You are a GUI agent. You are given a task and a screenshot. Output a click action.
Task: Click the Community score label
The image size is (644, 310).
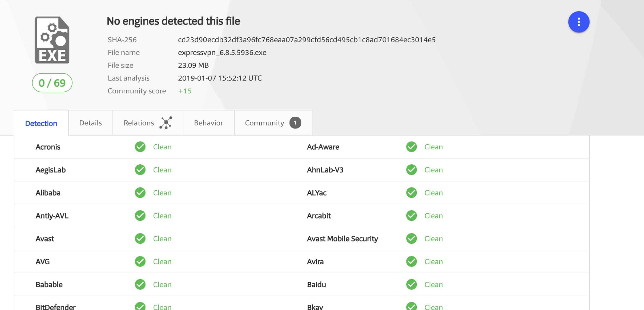137,91
